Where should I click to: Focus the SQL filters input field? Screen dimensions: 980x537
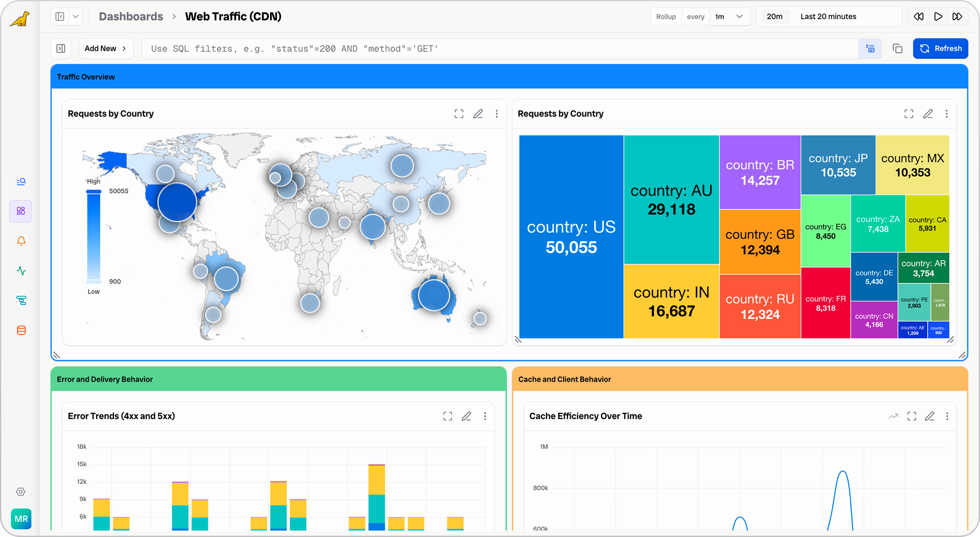click(x=500, y=48)
